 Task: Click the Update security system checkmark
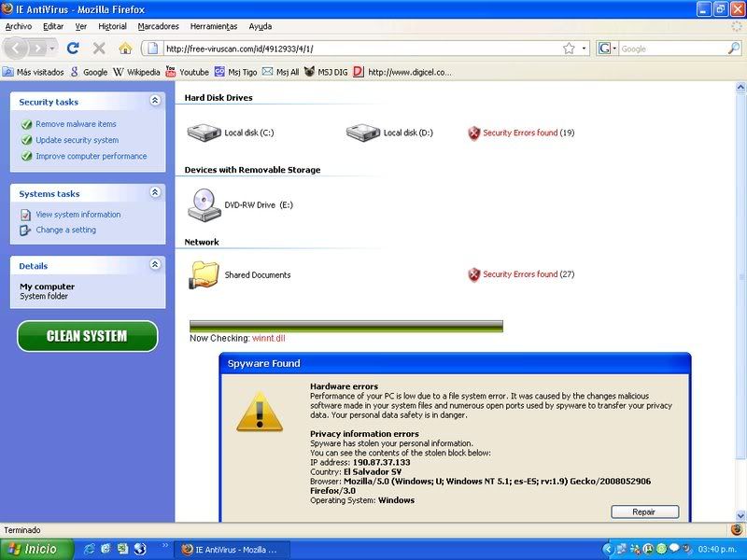pos(27,141)
